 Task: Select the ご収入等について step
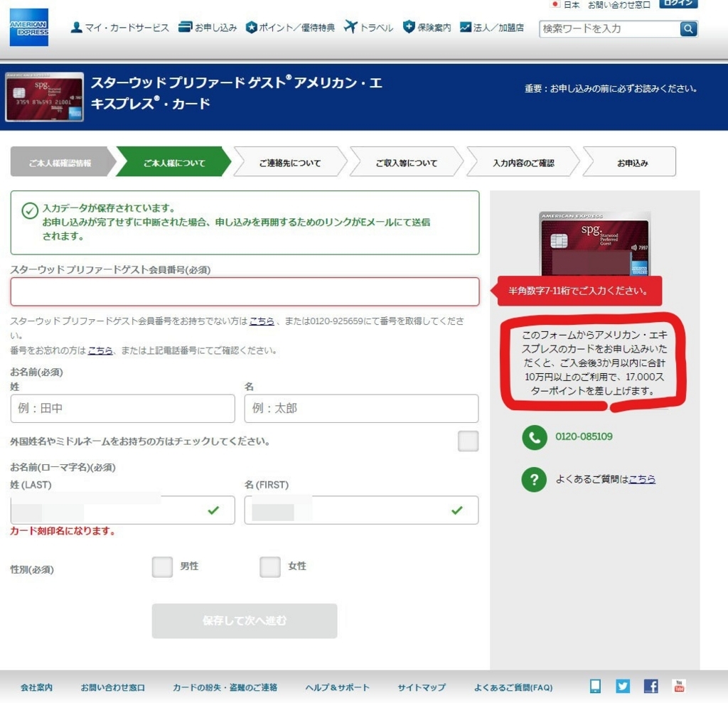point(406,163)
